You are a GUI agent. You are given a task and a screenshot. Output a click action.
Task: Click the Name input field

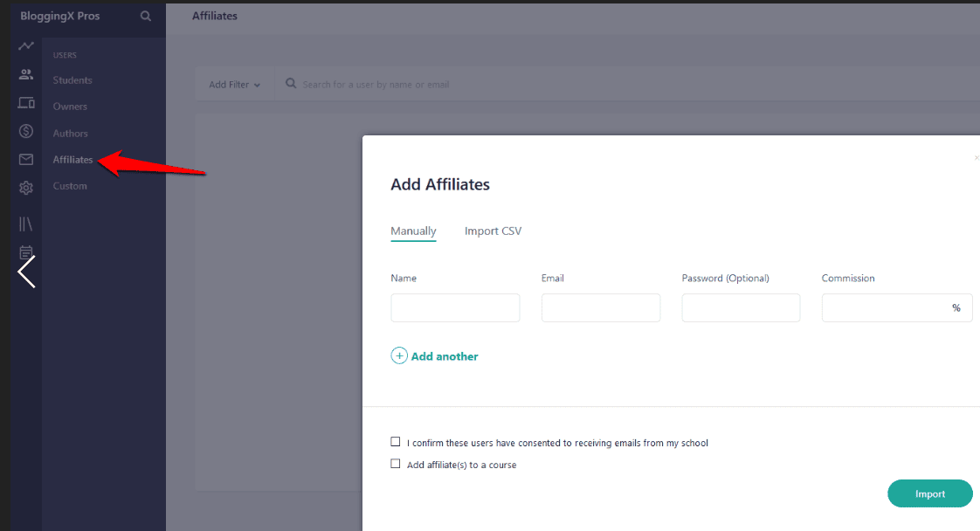point(455,307)
